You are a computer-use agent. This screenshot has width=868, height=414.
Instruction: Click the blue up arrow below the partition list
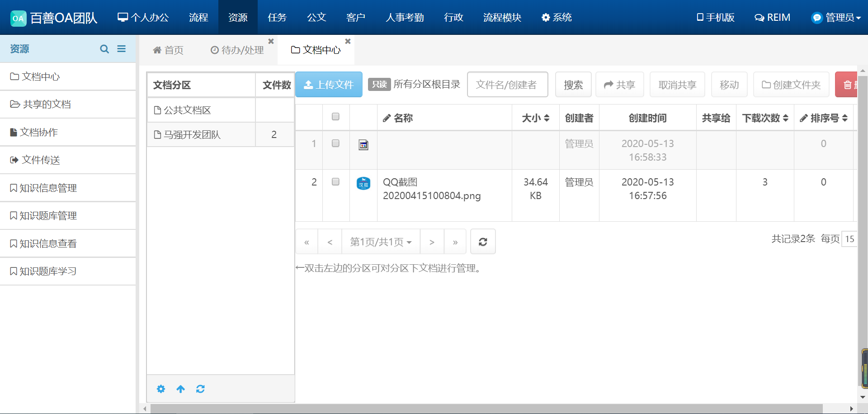tap(180, 389)
